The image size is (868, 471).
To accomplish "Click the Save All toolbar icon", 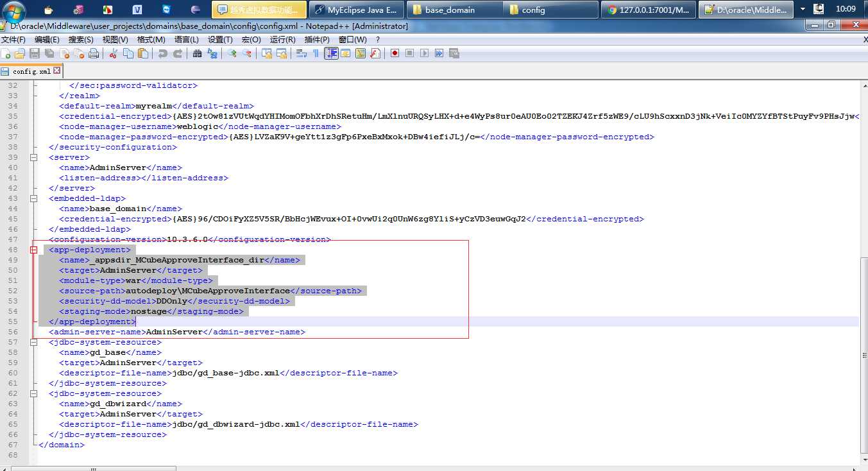I will 49,53.
